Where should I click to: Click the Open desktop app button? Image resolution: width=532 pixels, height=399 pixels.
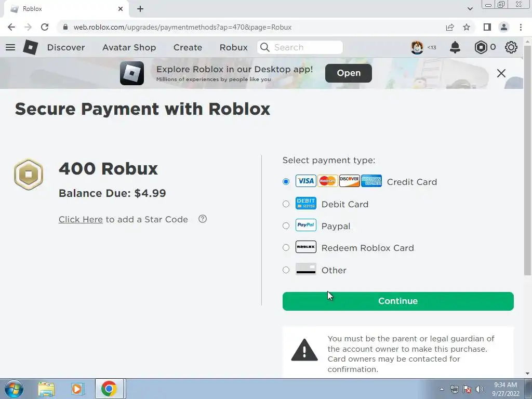[x=349, y=73]
